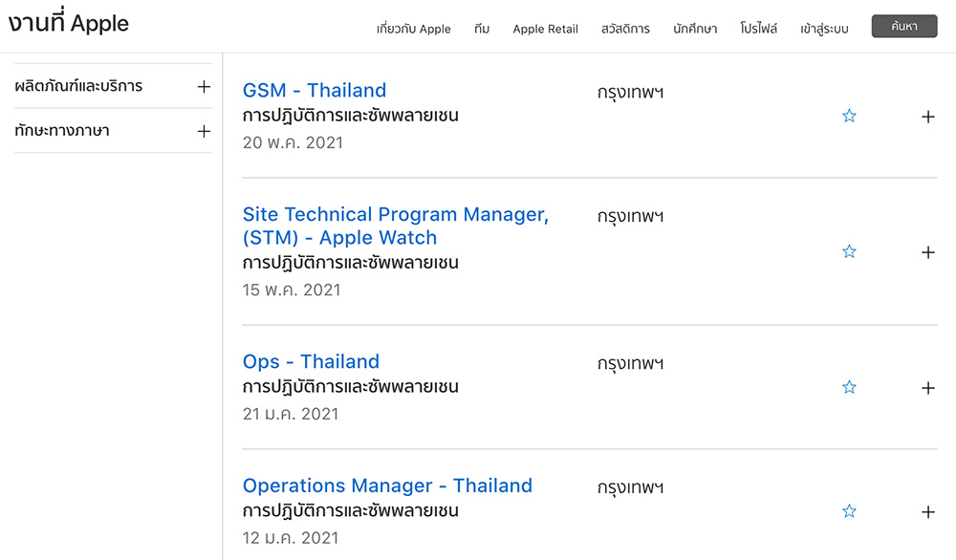956x560 pixels.
Task: Favorite the GSM - Thailand job with star
Action: point(849,117)
